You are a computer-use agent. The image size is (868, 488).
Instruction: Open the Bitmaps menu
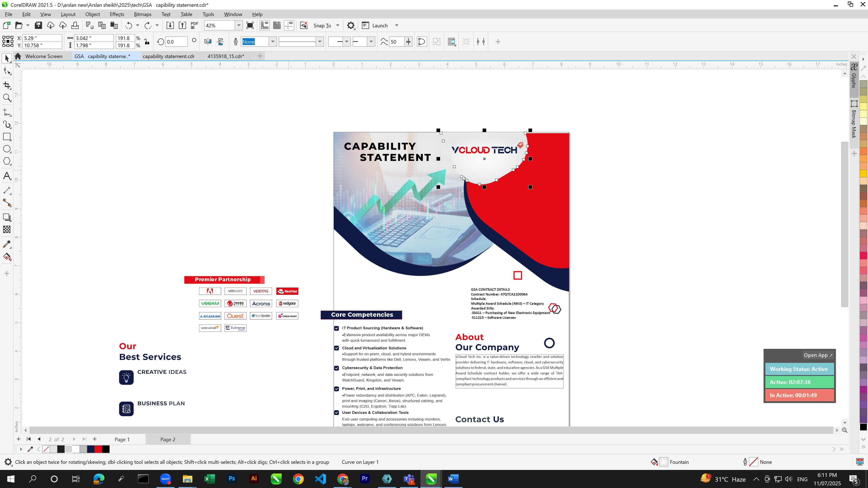click(x=143, y=14)
